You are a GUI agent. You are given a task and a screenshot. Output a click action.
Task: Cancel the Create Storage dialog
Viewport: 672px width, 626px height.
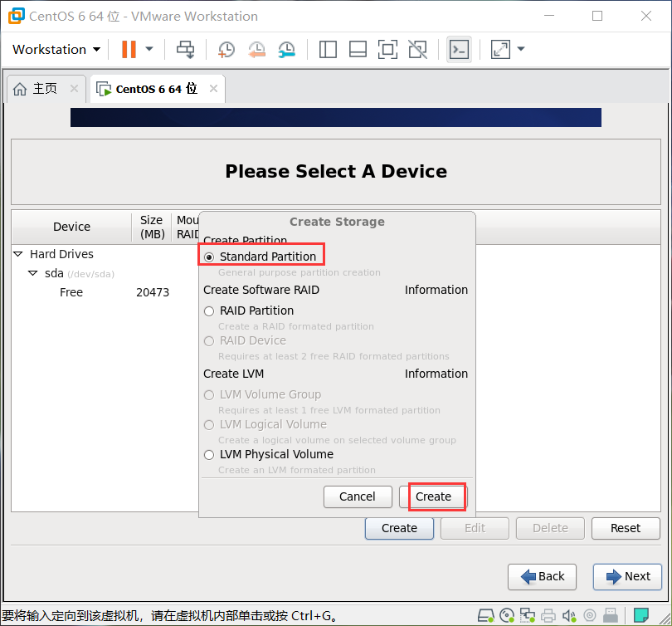358,496
